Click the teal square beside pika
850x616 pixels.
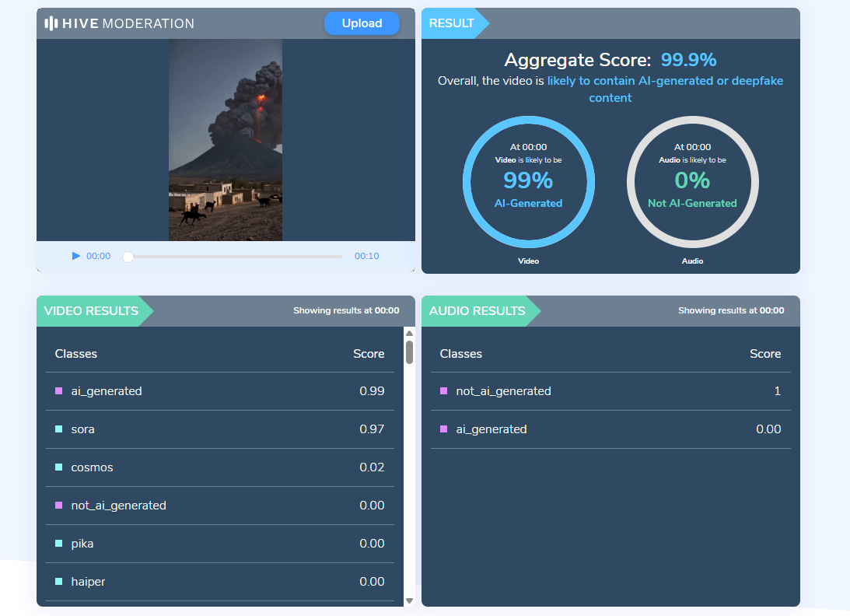[x=59, y=544]
